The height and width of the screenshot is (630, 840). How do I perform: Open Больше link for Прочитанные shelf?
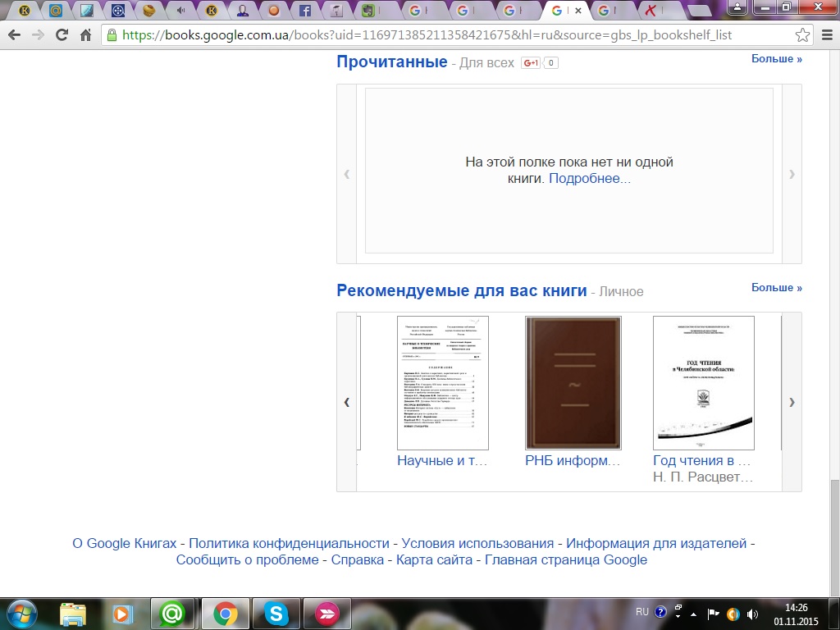coord(776,59)
